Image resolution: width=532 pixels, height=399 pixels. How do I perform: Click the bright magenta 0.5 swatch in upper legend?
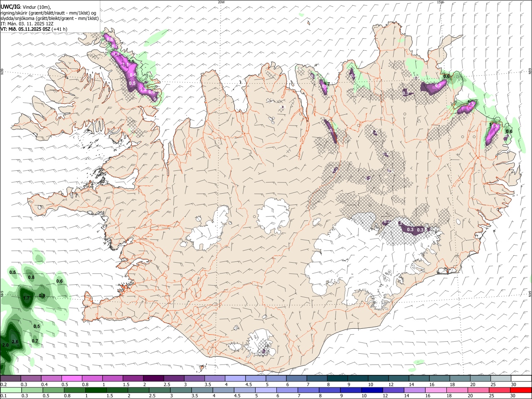71,379
